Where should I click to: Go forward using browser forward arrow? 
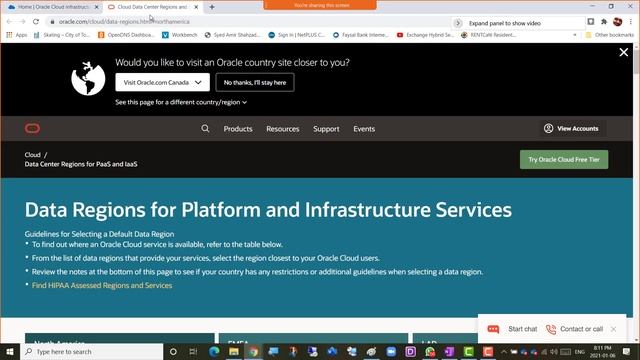(x=22, y=22)
